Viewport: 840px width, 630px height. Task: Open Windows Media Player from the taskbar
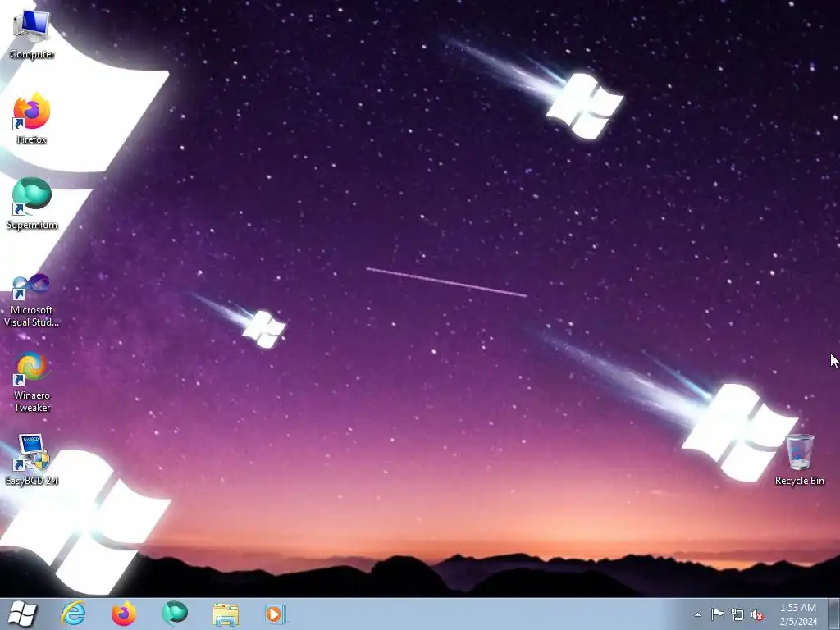pyautogui.click(x=276, y=614)
